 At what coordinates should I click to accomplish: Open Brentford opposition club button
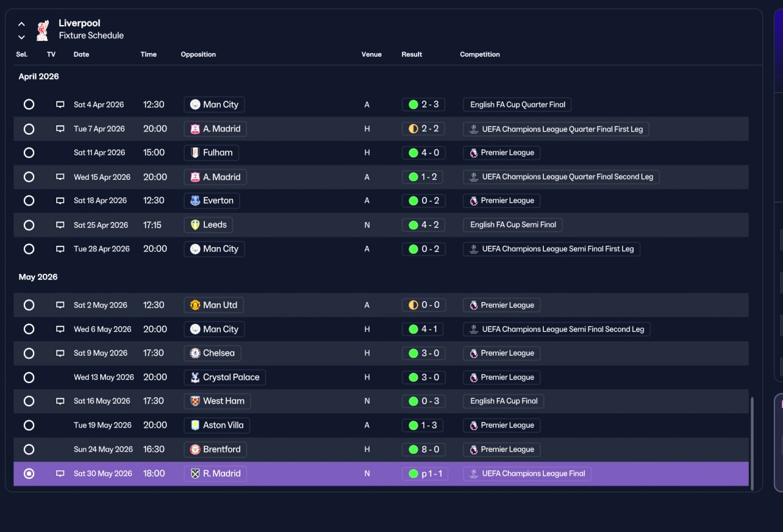pyautogui.click(x=215, y=449)
